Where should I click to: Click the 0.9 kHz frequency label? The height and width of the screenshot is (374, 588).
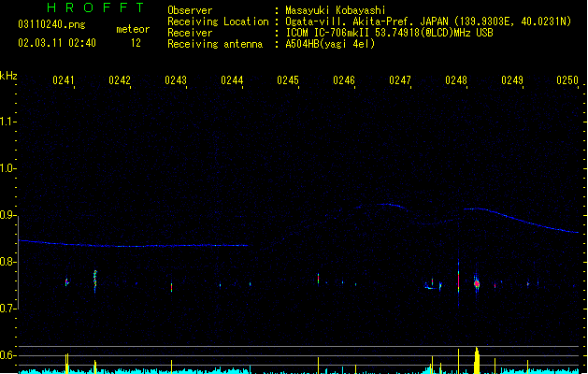pyautogui.click(x=7, y=215)
